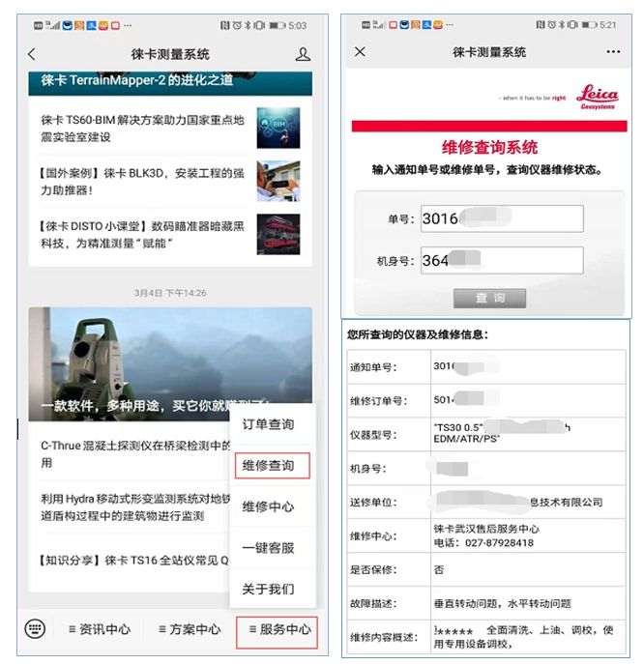
Task: Click the alarm icon in right status bar
Action: 551,24
